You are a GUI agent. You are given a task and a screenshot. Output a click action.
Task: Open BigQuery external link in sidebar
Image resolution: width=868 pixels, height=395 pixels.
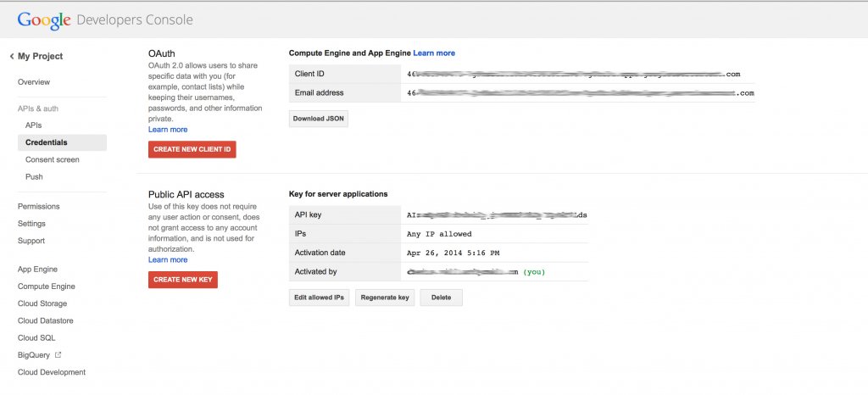click(39, 355)
